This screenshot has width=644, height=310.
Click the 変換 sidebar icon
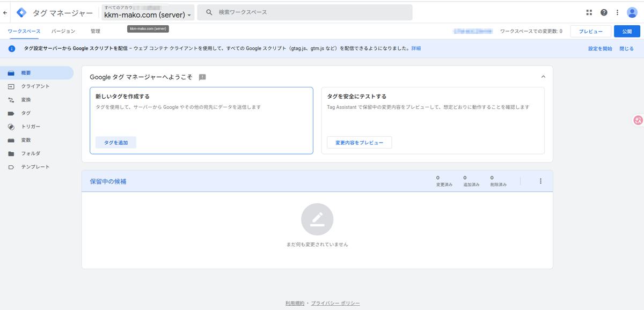click(x=11, y=100)
